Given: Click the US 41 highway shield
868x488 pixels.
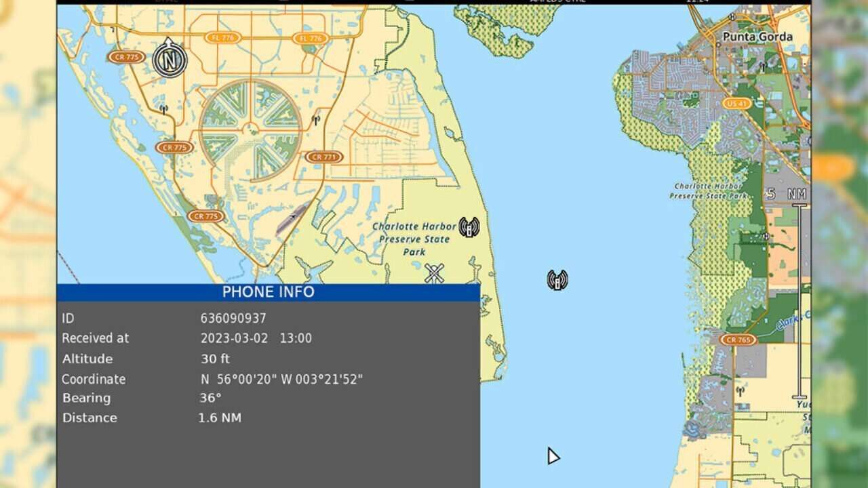Looking at the screenshot, I should coord(736,104).
